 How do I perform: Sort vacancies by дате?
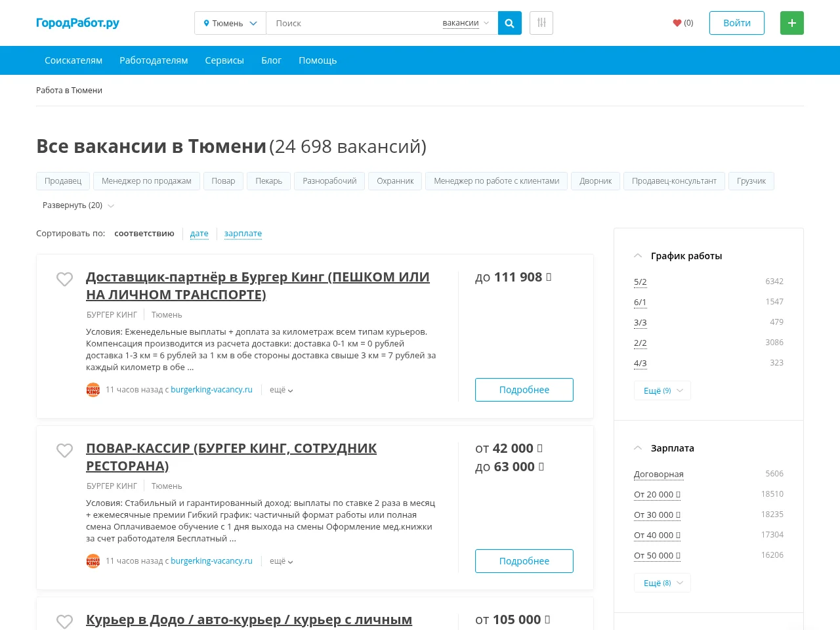[199, 234]
